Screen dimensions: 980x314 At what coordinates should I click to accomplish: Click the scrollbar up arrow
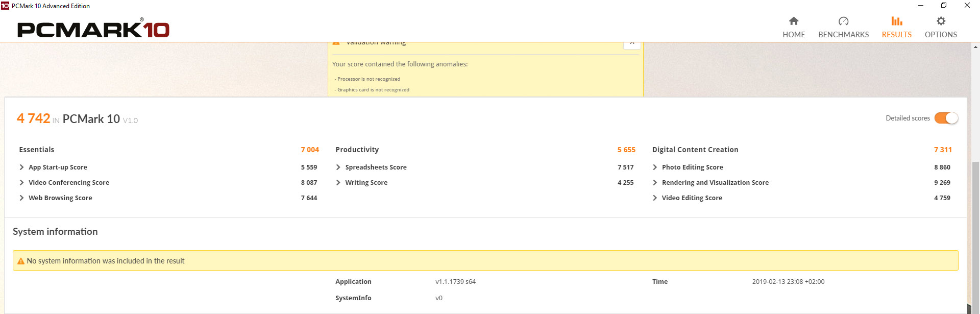976,47
